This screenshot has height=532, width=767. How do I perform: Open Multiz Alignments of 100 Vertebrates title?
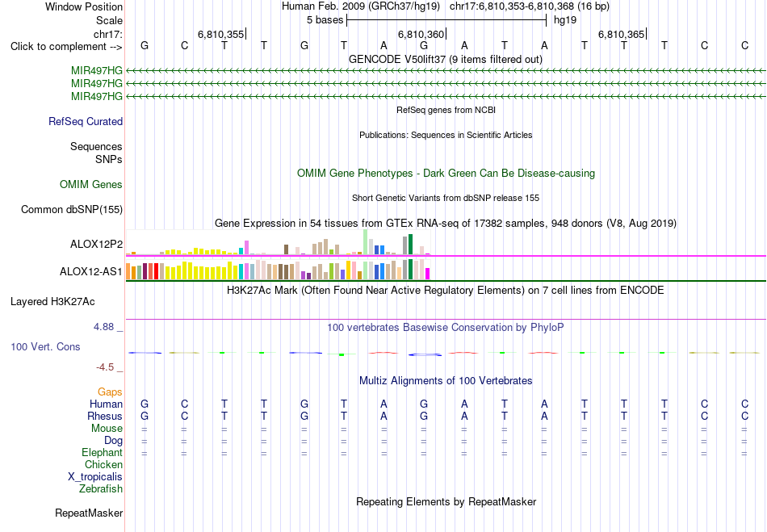pos(446,381)
